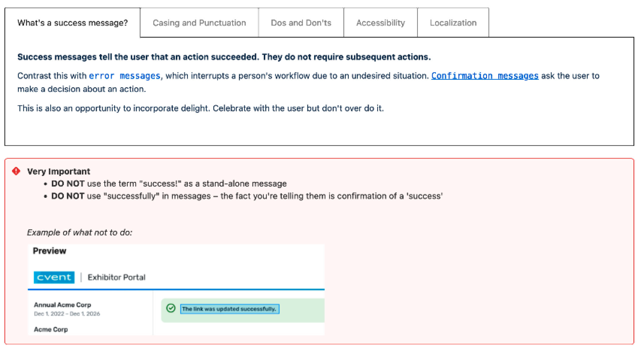This screenshot has width=644, height=352.
Task: Click the red Very Important alert icon
Action: pyautogui.click(x=16, y=171)
